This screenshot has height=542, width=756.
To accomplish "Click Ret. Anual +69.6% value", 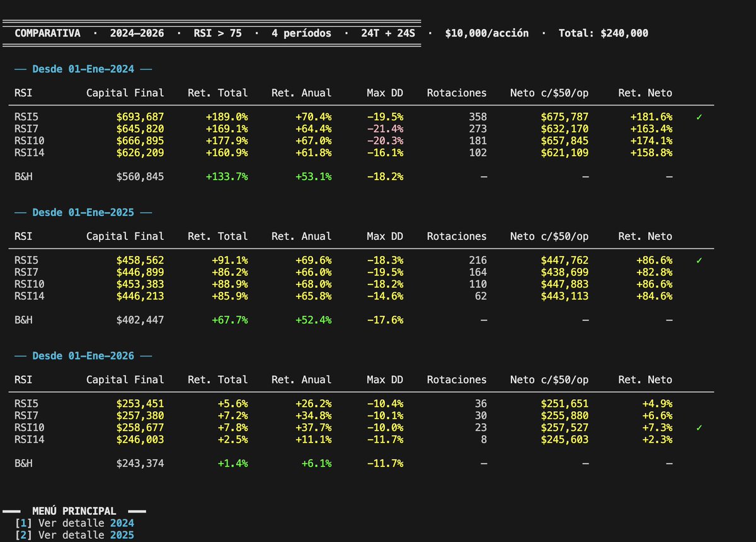I will (x=314, y=260).
